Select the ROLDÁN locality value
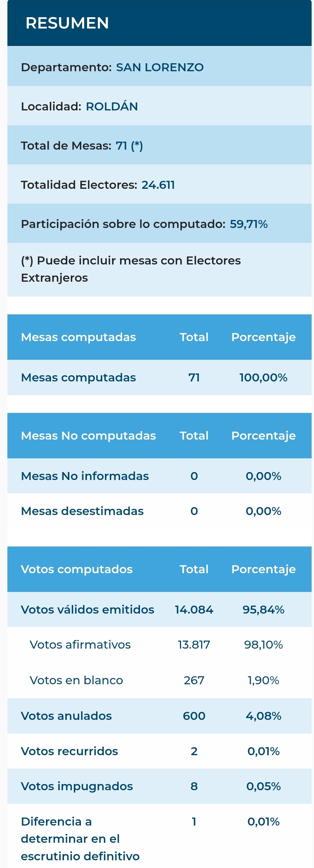Image resolution: width=314 pixels, height=868 pixels. 112,107
